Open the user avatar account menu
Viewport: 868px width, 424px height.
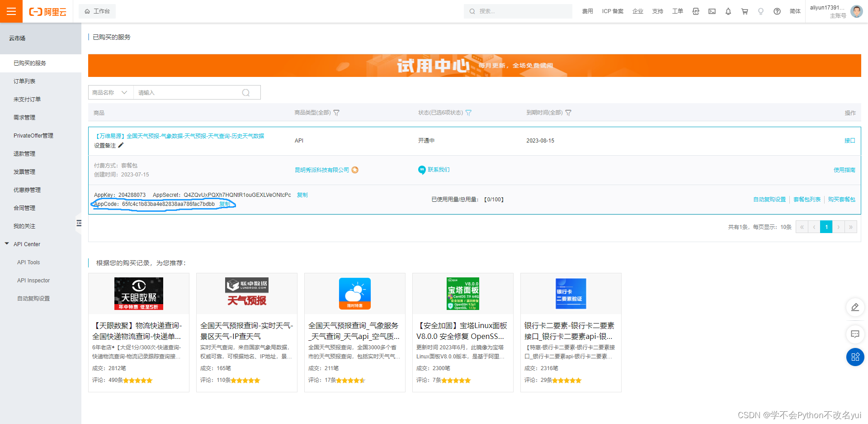(857, 11)
